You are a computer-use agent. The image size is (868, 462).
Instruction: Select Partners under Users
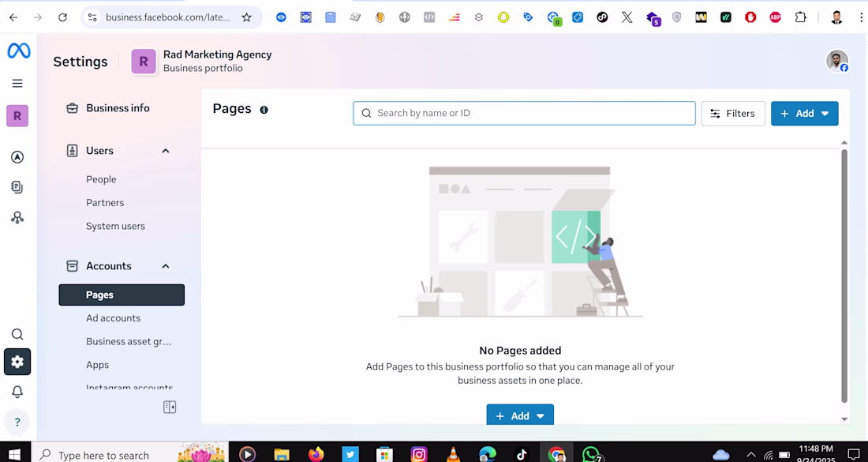click(105, 203)
